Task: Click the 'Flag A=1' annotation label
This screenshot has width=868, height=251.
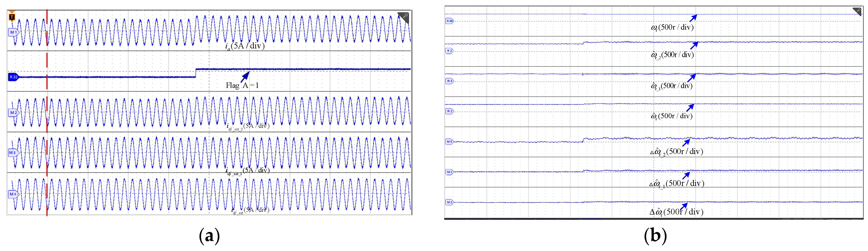Action: coord(242,85)
